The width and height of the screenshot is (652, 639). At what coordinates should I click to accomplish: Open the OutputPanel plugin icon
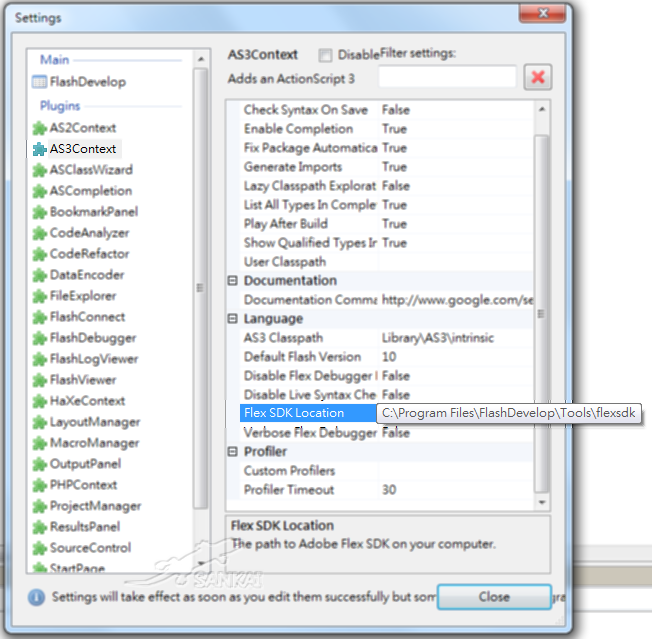click(x=40, y=464)
